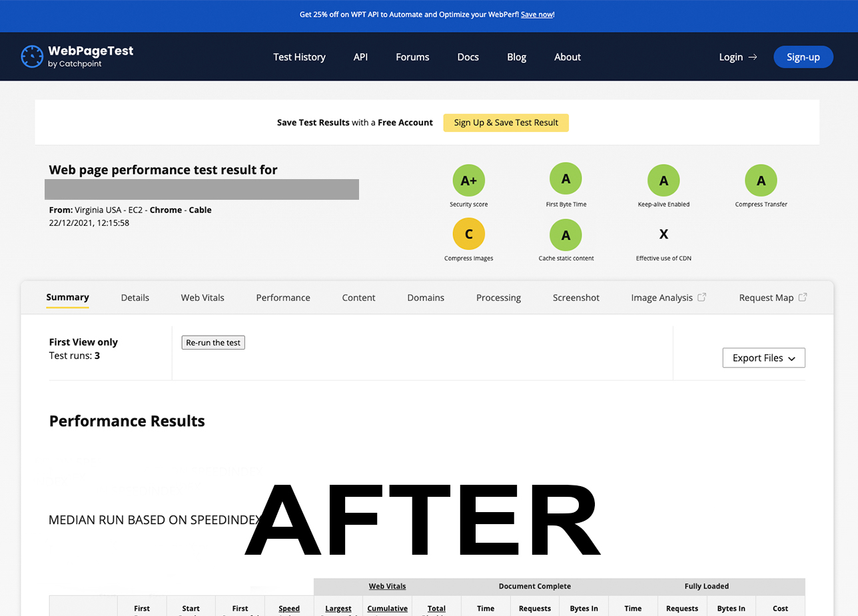Click the First Byte Time grade badge
Screen dimensions: 858x616
pyautogui.click(x=566, y=178)
